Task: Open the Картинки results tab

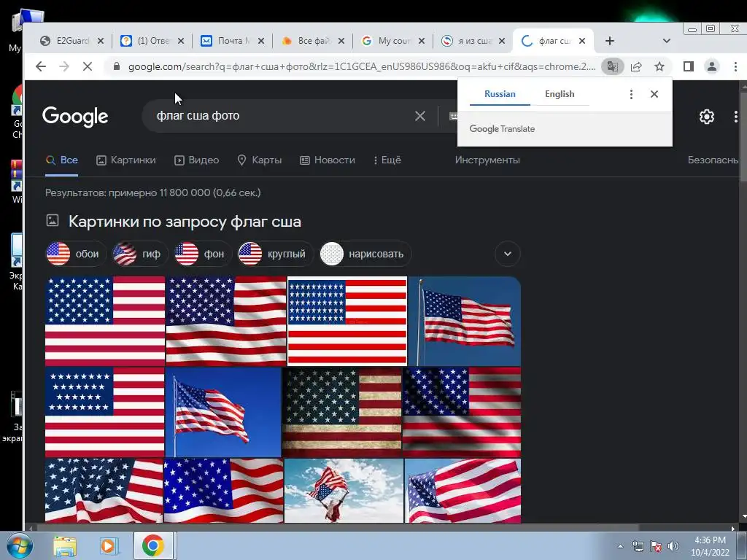Action: click(125, 160)
